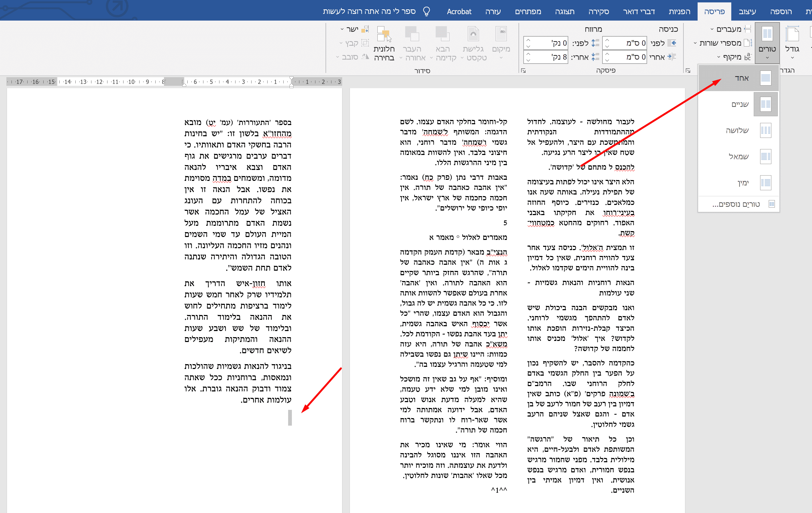Increase spacing before (לפני) with up arrow
812x513 pixels.
[528, 40]
